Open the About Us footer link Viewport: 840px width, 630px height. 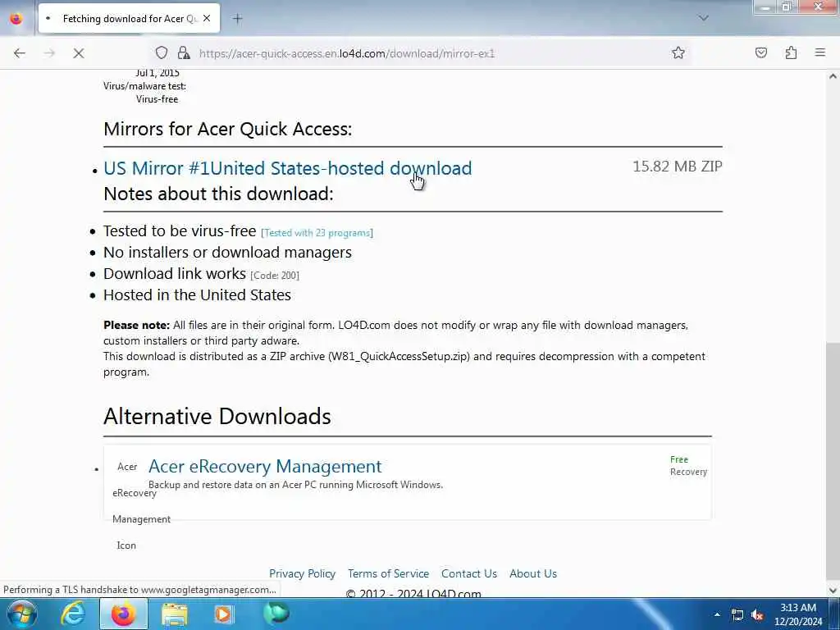coord(533,573)
